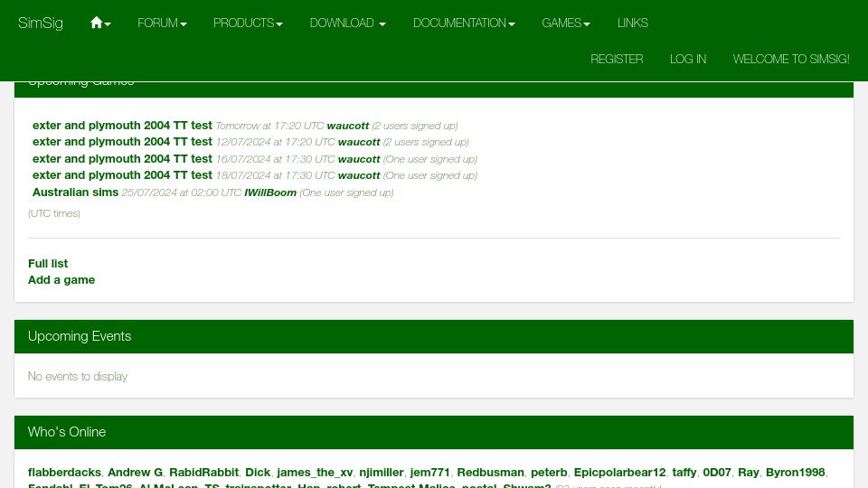The height and width of the screenshot is (488, 868).
Task: Expand the FORUM dropdown menu
Action: tap(162, 23)
